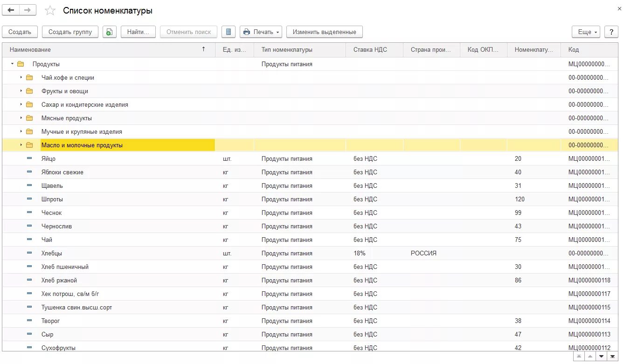Select the Сухофрукты row
This screenshot has height=364, width=624.
click(310, 348)
